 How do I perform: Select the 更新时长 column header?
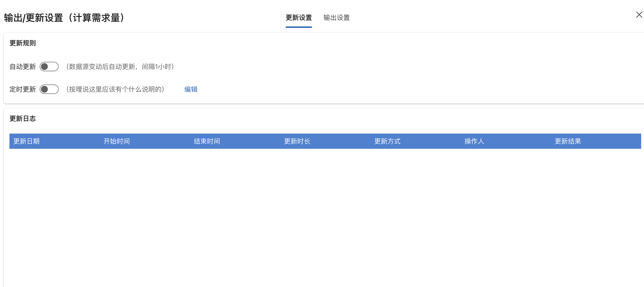pyautogui.click(x=297, y=141)
